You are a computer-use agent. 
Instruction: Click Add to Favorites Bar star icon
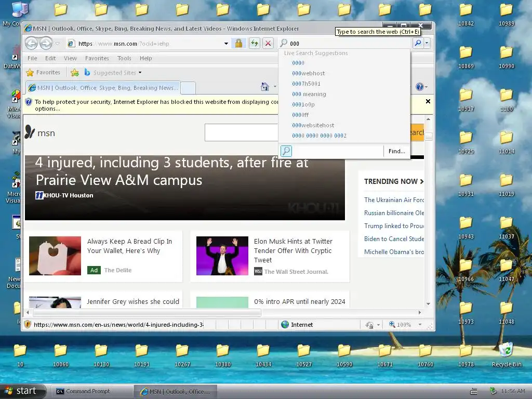point(75,72)
